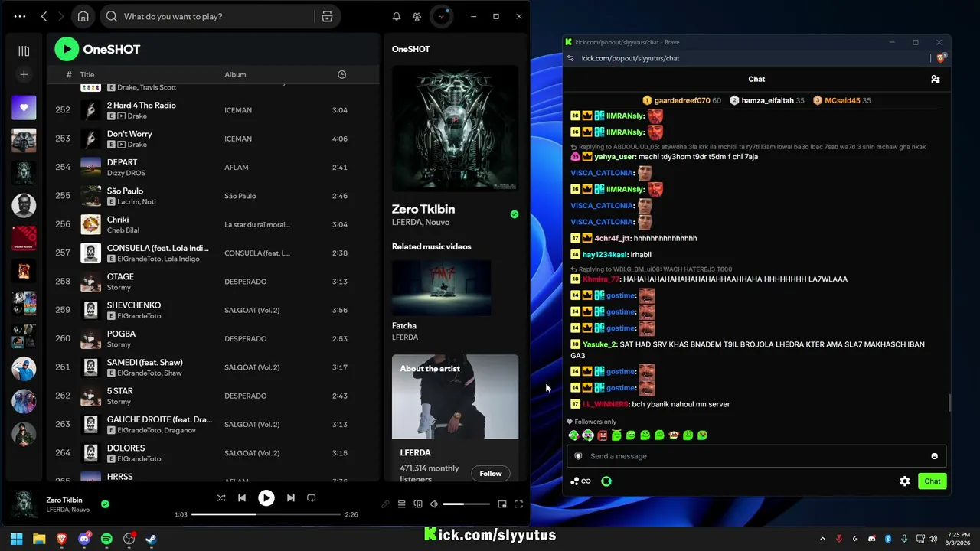Sort tracks by the Album column header

235,74
